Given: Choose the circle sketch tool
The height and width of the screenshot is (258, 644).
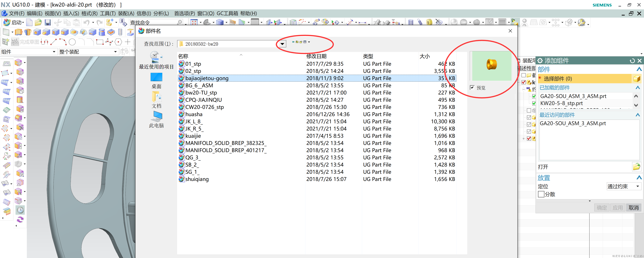Looking at the screenshot, I should point(72,42).
